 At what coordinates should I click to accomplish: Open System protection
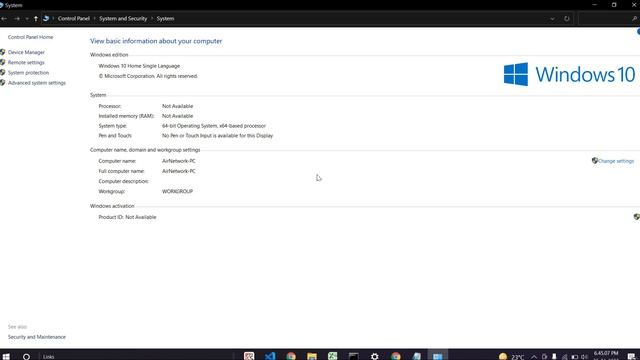(x=29, y=73)
